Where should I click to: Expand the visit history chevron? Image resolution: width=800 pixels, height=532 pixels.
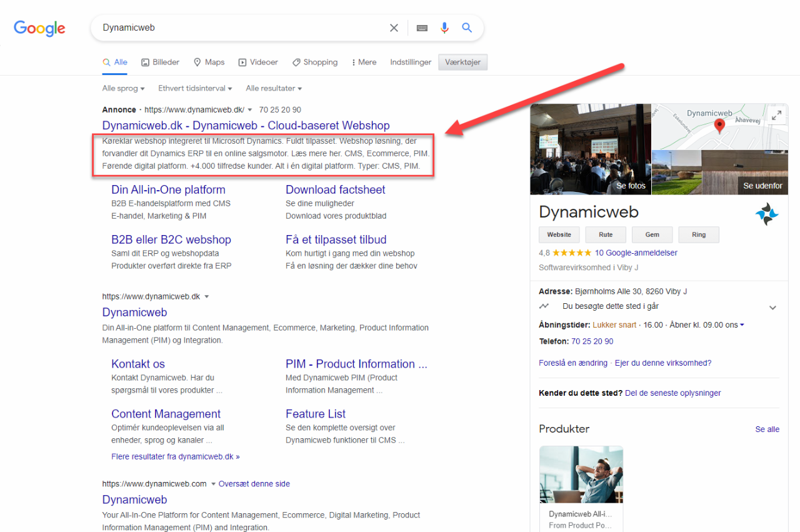(772, 308)
